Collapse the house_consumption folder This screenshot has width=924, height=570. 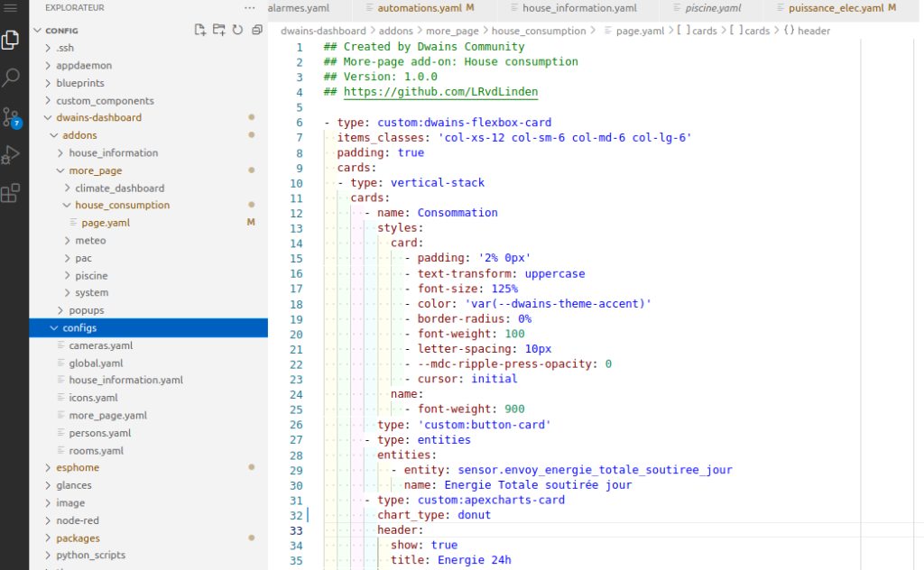[x=149, y=205]
